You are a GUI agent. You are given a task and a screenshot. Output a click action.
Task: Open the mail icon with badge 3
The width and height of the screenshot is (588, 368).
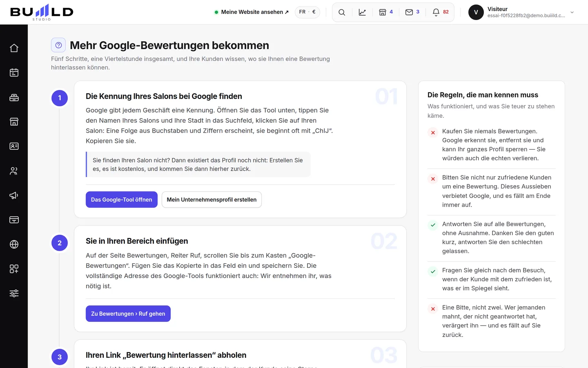tap(412, 12)
